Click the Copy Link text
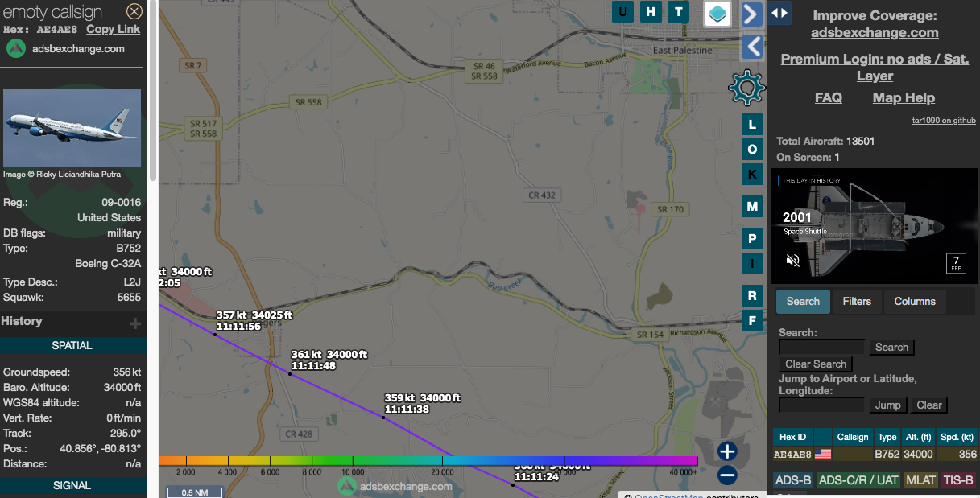980x498 pixels. coord(113,29)
